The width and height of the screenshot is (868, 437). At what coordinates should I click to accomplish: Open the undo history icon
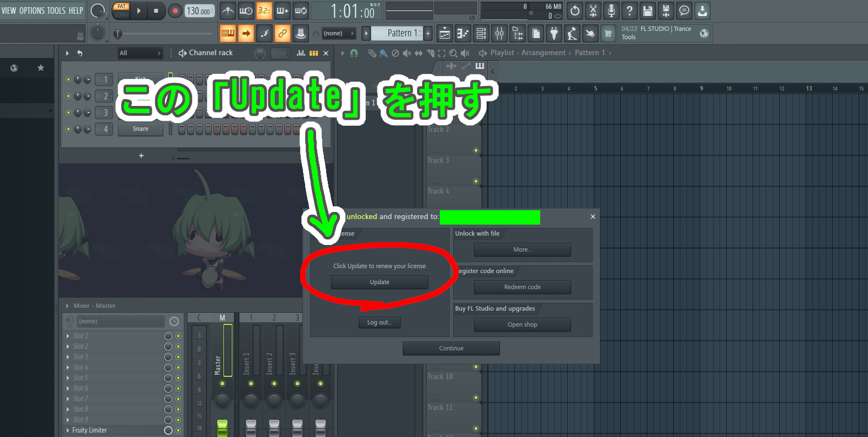[x=575, y=10]
